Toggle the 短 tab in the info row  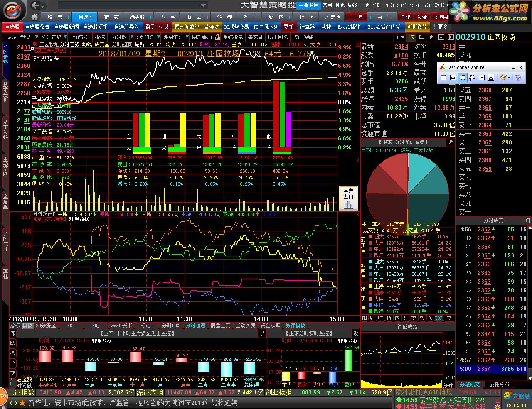pos(430,318)
